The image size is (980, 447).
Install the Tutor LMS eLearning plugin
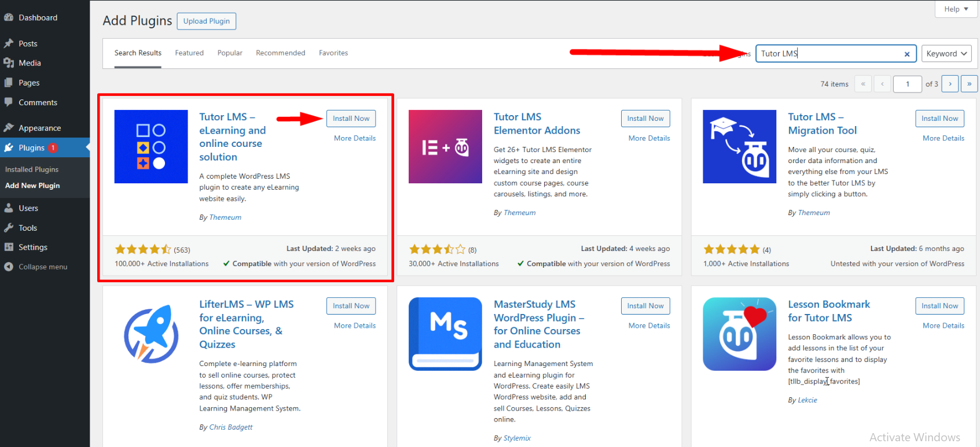pos(351,119)
